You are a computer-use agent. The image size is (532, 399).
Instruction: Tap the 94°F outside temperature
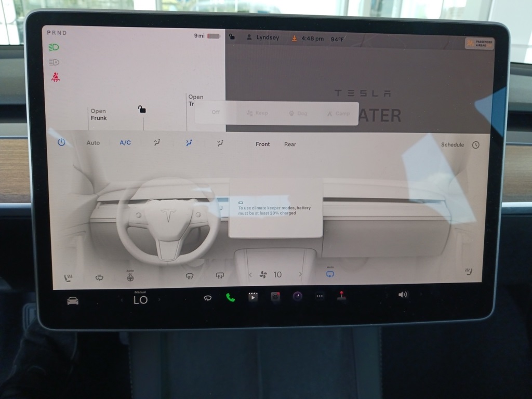click(x=337, y=39)
